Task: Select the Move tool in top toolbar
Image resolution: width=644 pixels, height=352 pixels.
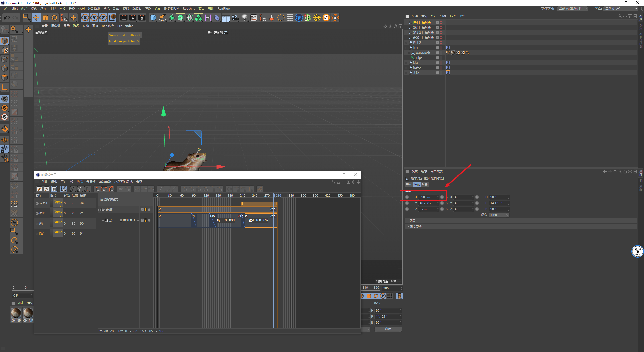Action: pyautogui.click(x=36, y=18)
